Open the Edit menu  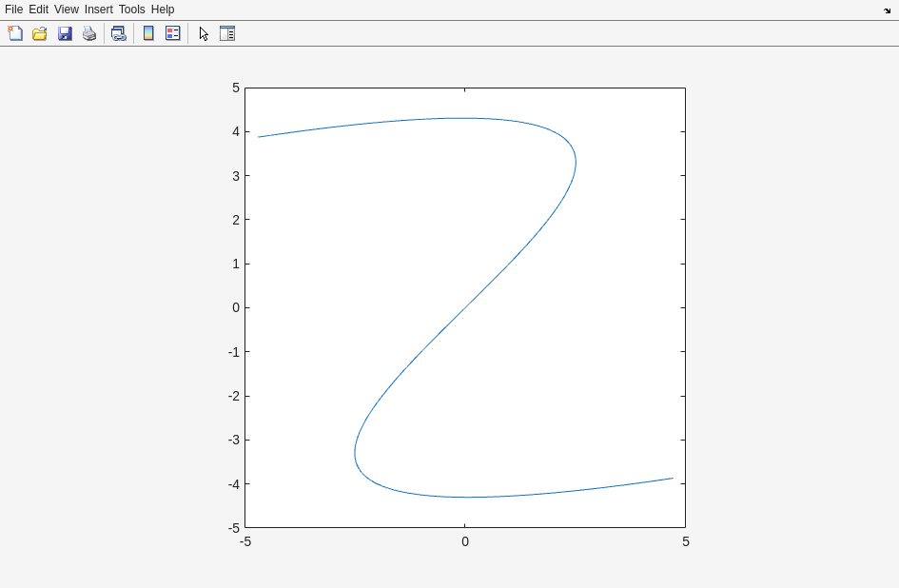coord(38,10)
